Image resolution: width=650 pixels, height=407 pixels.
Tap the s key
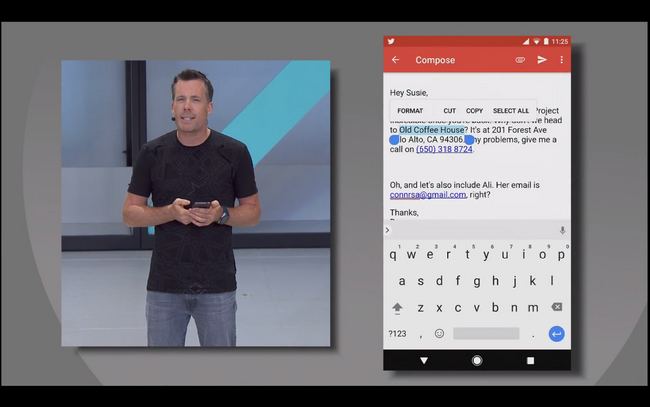tap(420, 281)
